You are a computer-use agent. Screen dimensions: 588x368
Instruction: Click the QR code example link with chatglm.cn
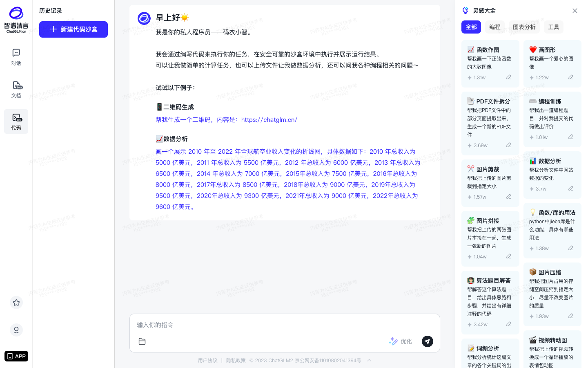(226, 119)
